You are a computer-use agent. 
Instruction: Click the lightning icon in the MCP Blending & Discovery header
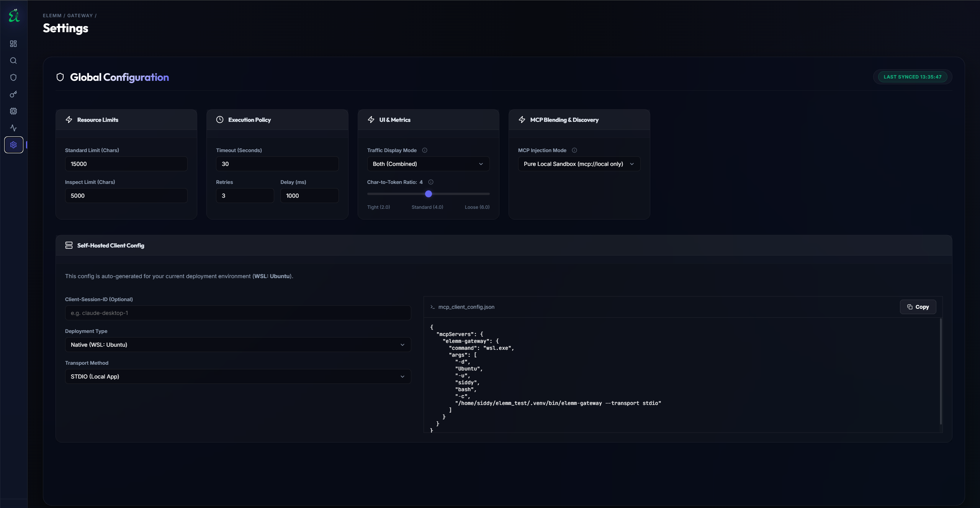point(522,120)
